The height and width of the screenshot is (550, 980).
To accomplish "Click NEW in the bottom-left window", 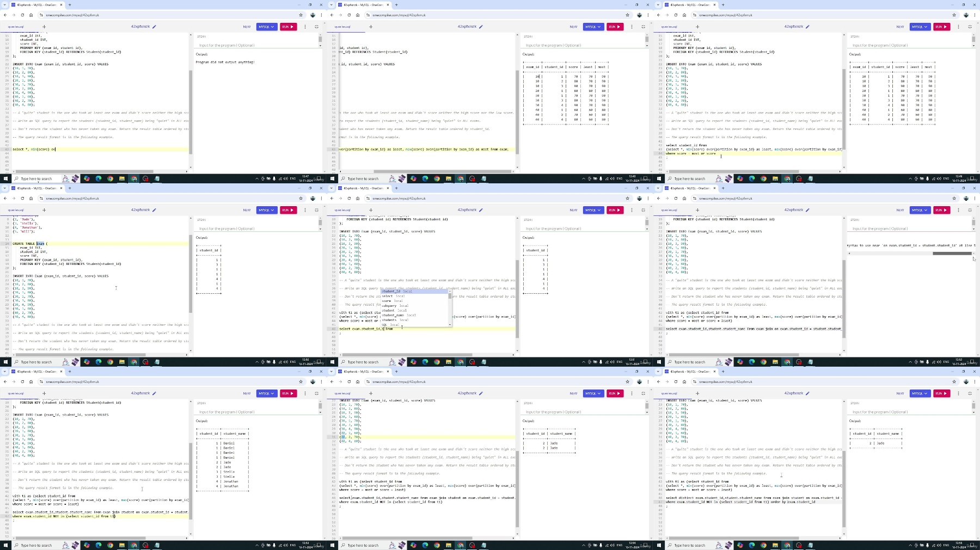I will point(247,393).
